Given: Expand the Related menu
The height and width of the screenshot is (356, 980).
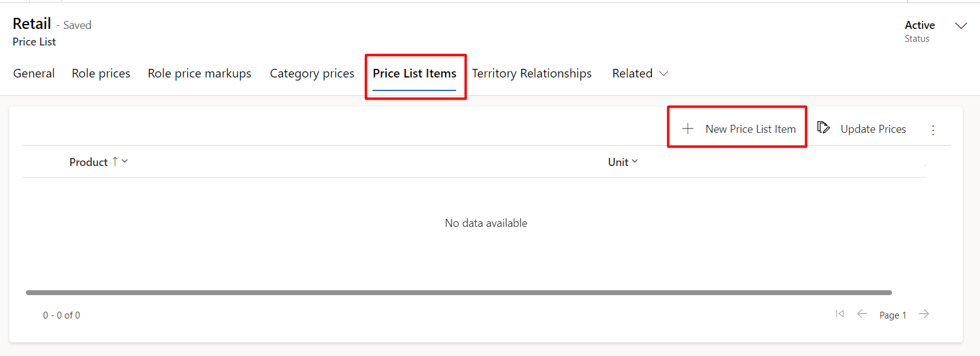Looking at the screenshot, I should [x=640, y=73].
